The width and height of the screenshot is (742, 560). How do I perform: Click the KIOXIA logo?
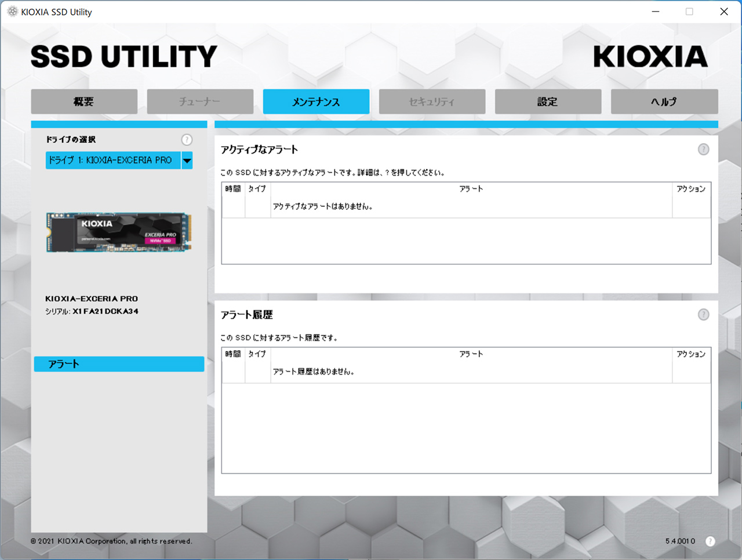tap(650, 57)
